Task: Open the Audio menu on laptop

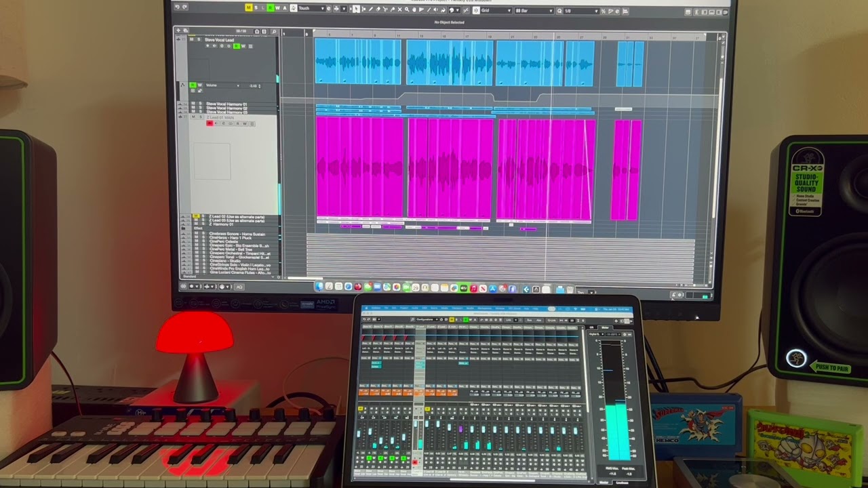Action: click(414, 308)
